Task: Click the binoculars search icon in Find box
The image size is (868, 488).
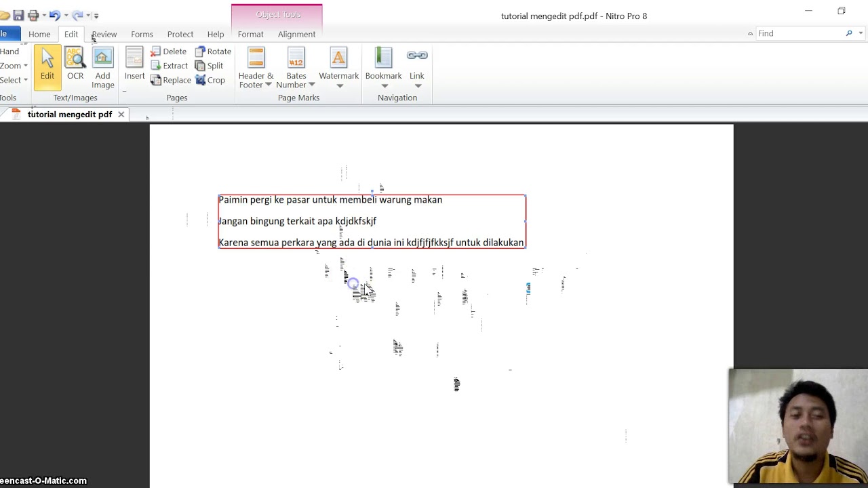Action: 849,33
